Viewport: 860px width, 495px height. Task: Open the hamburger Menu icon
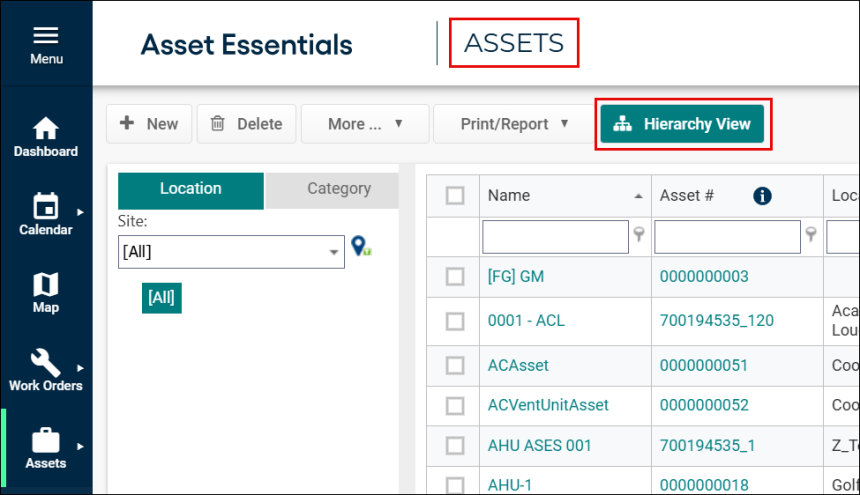pos(46,35)
